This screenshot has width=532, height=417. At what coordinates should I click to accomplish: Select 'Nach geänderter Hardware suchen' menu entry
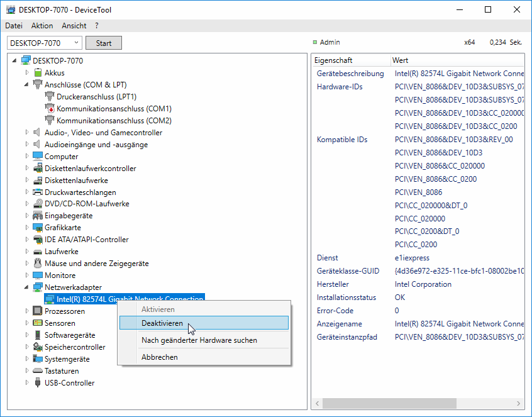[199, 340]
